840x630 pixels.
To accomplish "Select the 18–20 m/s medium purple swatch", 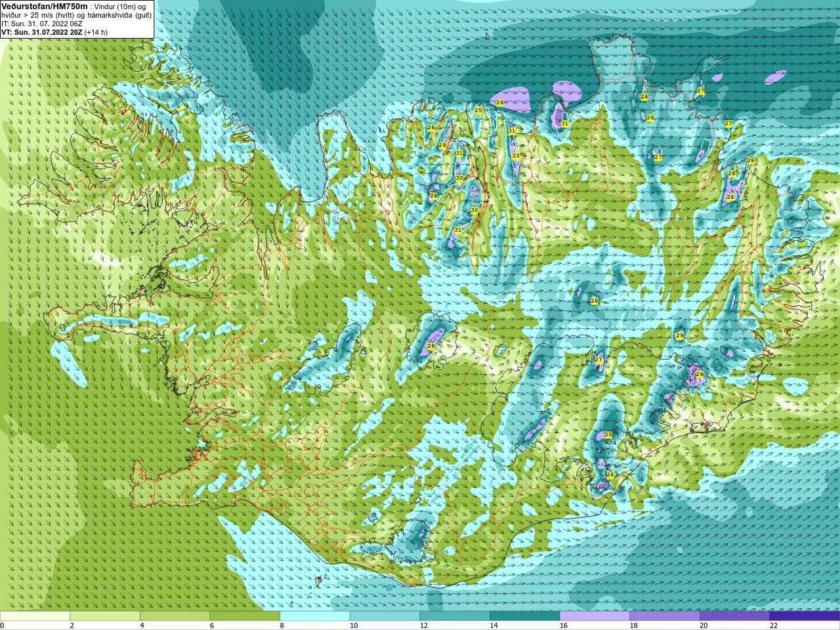I will click(665, 616).
